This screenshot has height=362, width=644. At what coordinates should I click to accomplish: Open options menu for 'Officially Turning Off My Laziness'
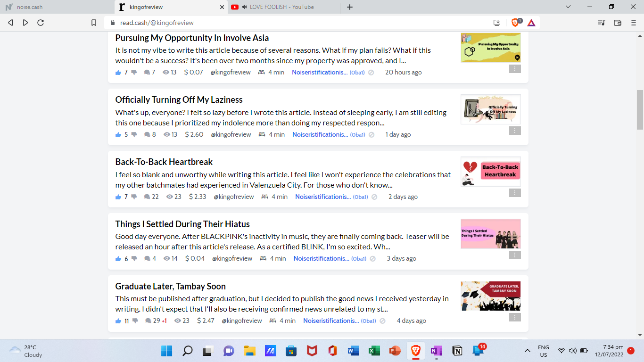[x=515, y=131]
